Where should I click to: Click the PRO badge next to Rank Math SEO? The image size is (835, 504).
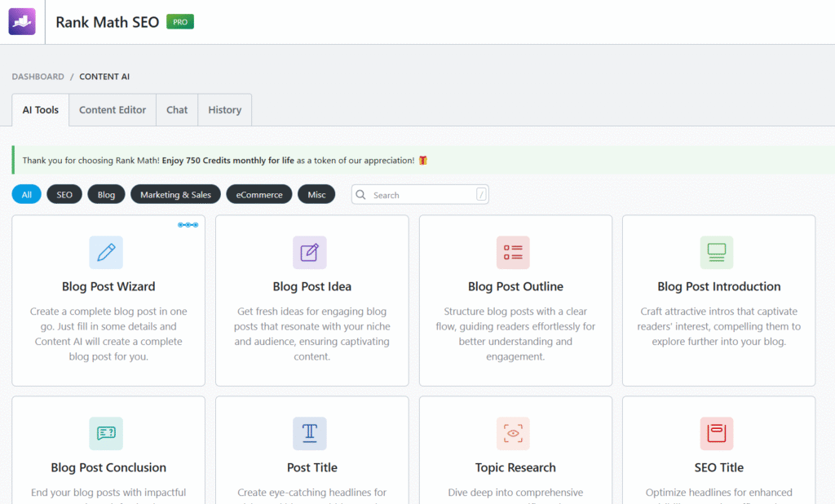pyautogui.click(x=180, y=22)
